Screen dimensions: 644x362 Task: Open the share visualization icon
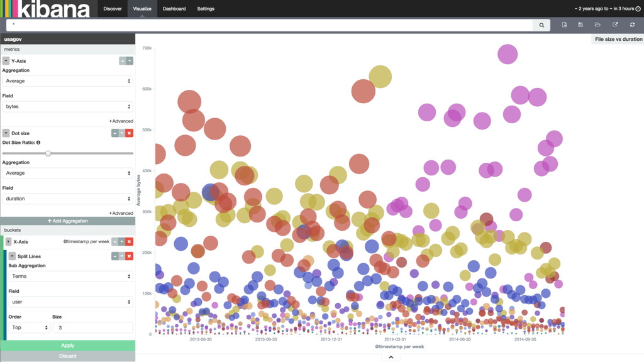tap(615, 25)
